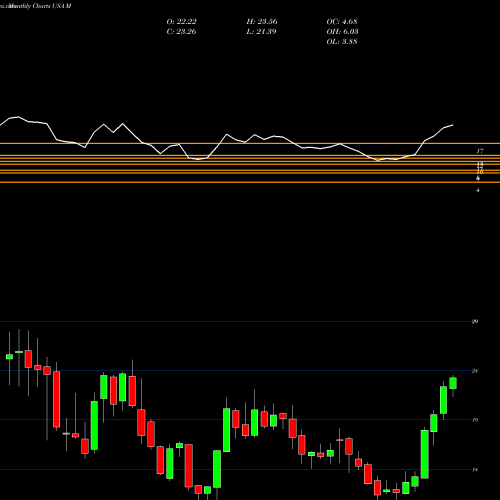The image size is (500, 500).
Task: Click the OL: 3.88 percentage reading
Action: coord(342,42)
